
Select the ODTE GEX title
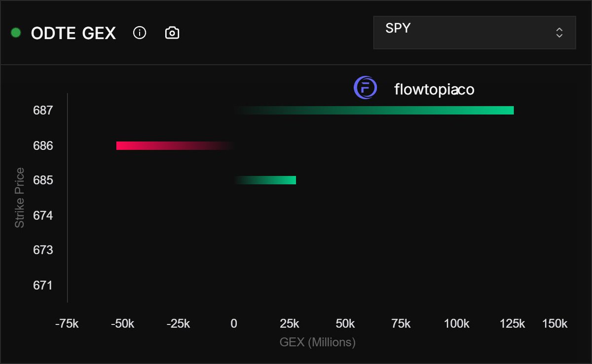pos(73,33)
